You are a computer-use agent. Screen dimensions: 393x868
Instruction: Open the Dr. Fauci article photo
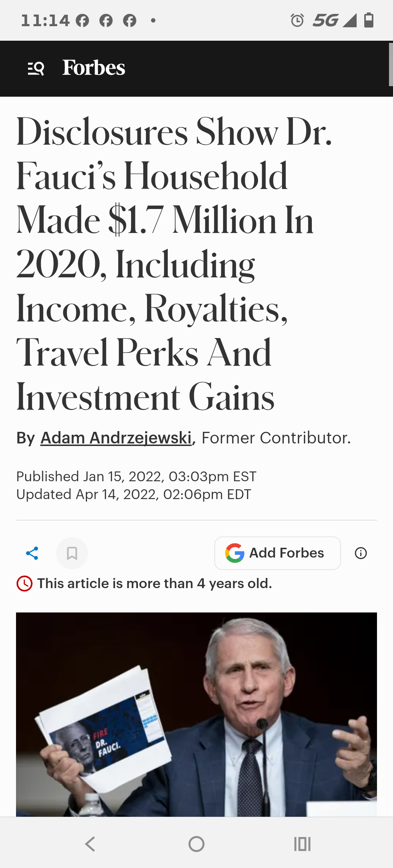[x=196, y=714]
